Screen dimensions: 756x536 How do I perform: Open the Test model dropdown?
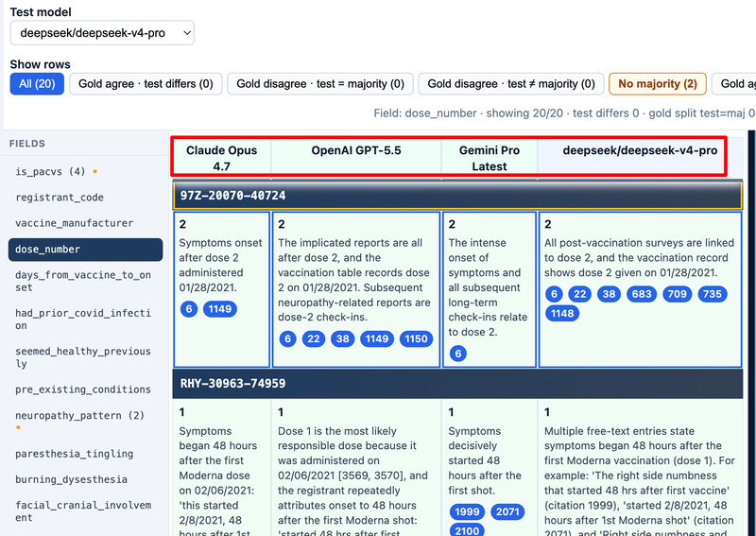pos(102,33)
